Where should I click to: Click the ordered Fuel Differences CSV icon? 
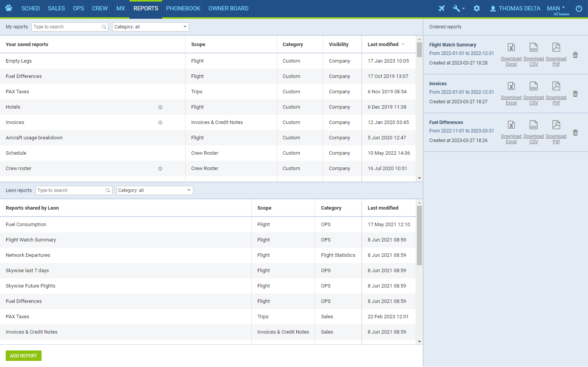(x=533, y=125)
